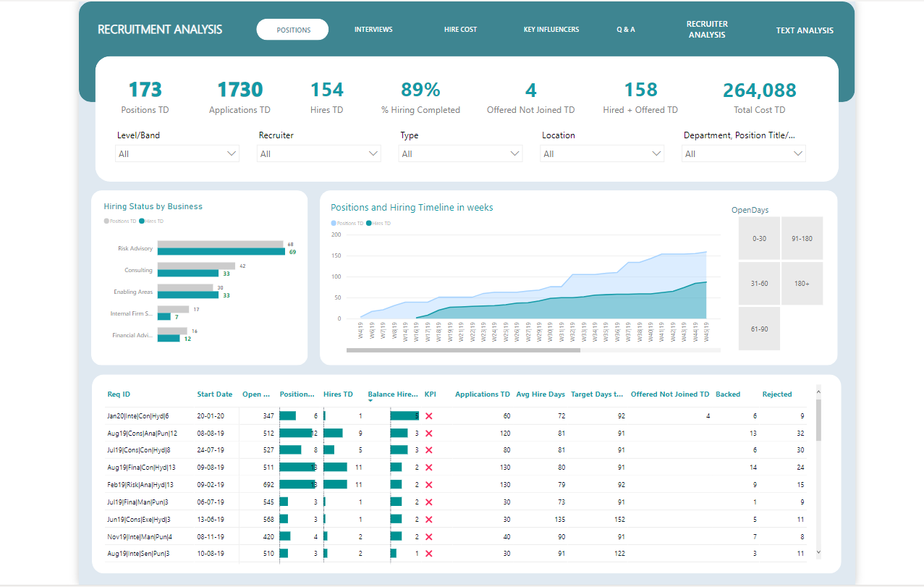Image resolution: width=924 pixels, height=587 pixels.
Task: Click the Positions TD legend marker in Hiring Status chart
Action: 106,221
